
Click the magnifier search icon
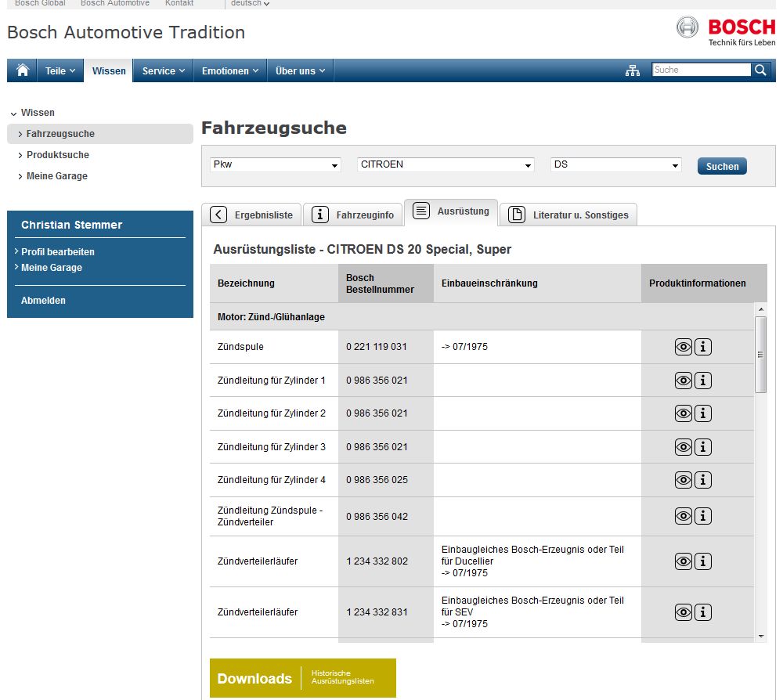click(760, 70)
